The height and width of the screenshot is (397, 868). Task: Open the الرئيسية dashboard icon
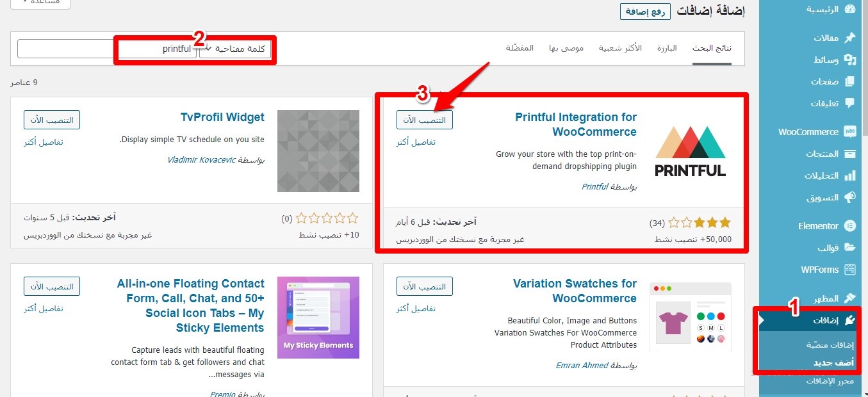(x=850, y=9)
